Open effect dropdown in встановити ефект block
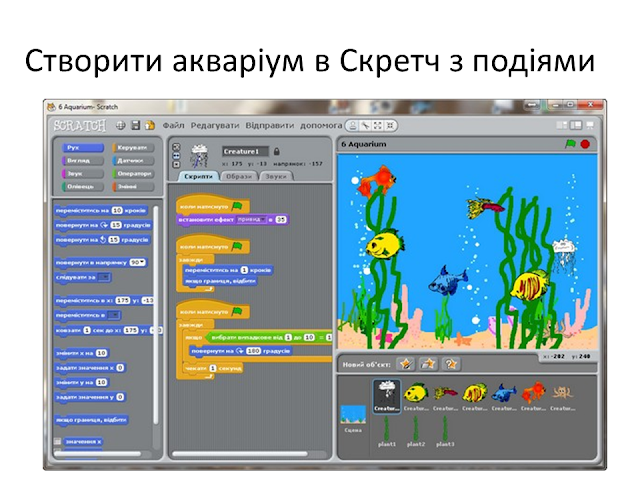640x480 pixels. point(251,220)
